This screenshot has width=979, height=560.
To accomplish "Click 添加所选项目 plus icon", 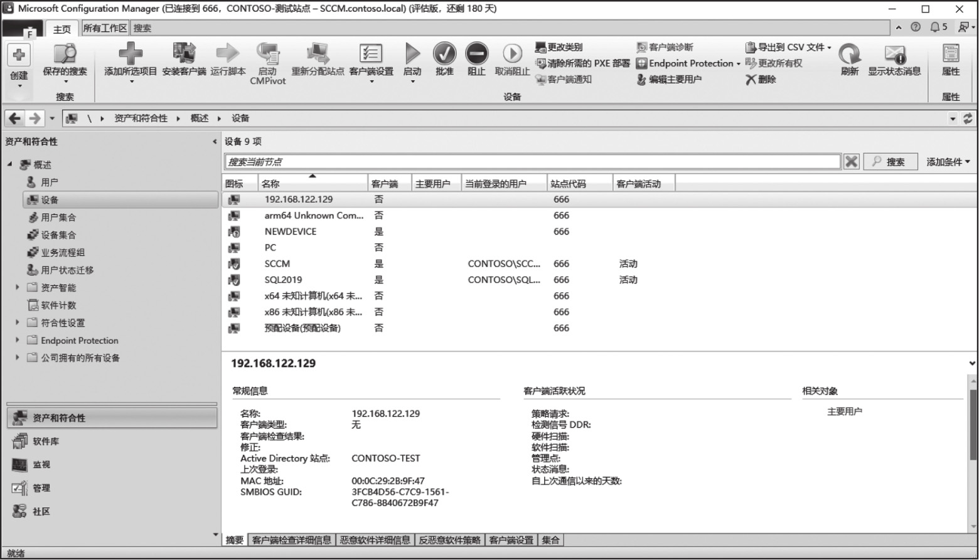I will point(130,54).
